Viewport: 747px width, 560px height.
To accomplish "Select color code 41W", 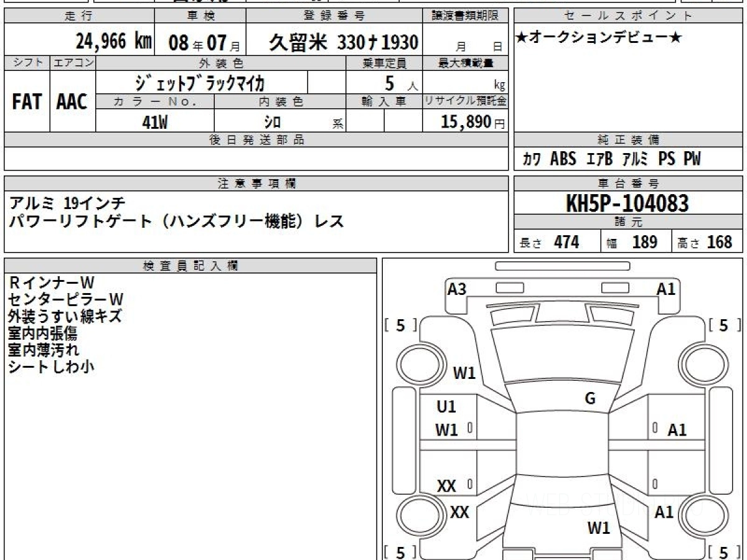I will click(155, 122).
